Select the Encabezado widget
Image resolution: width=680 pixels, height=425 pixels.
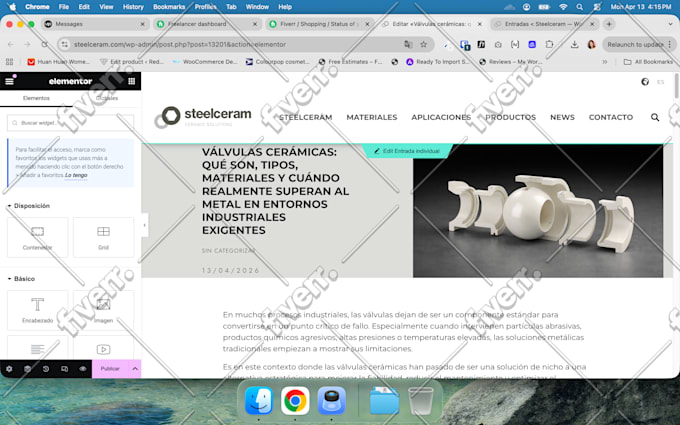click(38, 310)
